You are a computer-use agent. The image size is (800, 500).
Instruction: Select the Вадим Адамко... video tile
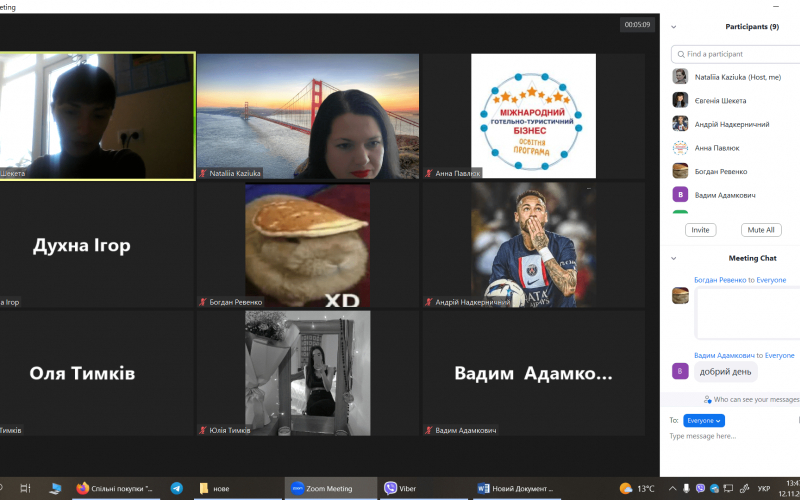pyautogui.click(x=534, y=373)
